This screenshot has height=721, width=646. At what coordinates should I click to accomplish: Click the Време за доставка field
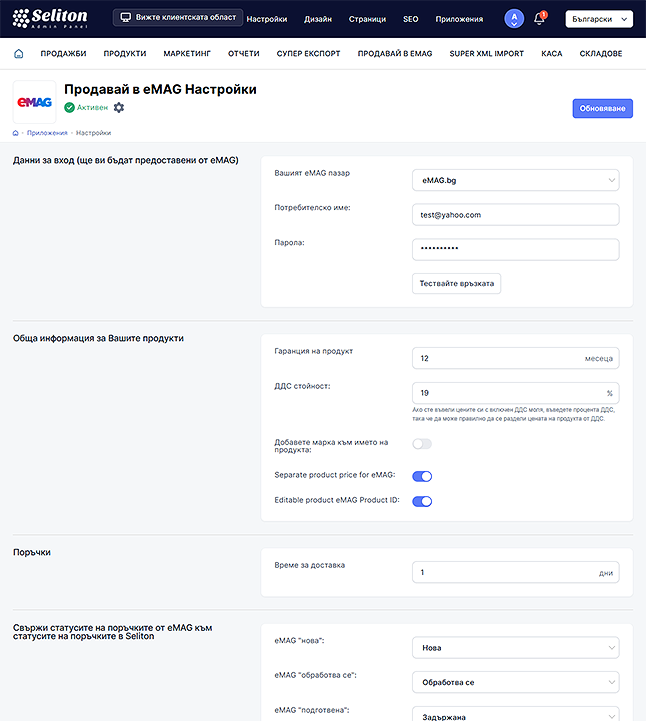coord(515,572)
